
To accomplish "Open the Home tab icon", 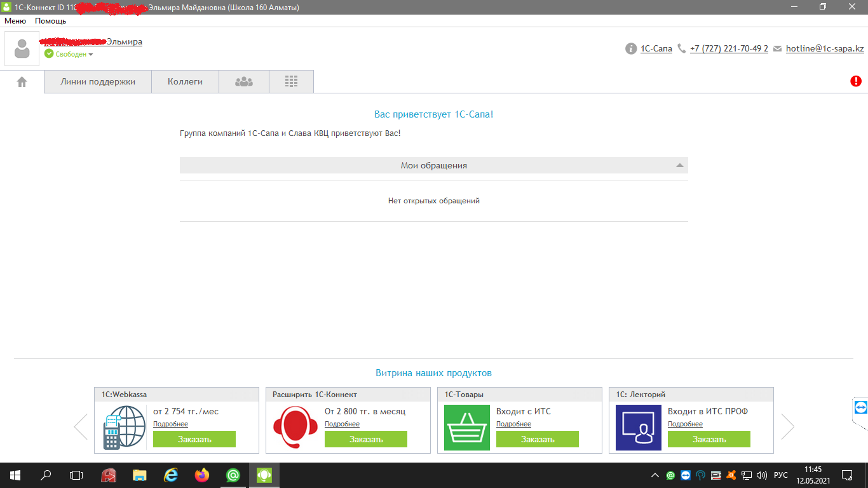I will pyautogui.click(x=22, y=82).
